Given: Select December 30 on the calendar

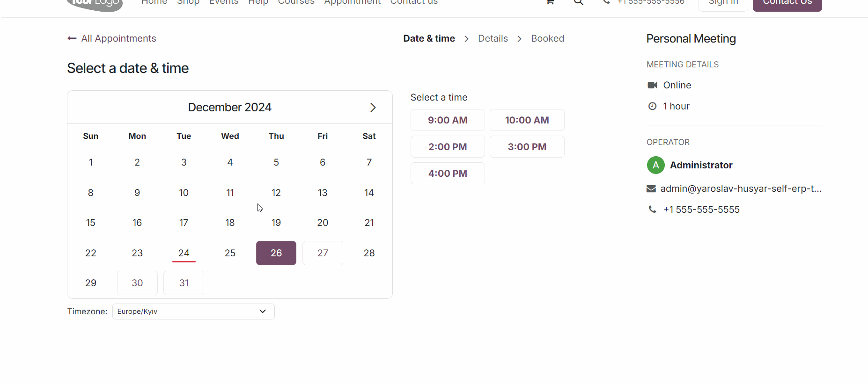Looking at the screenshot, I should pos(137,283).
